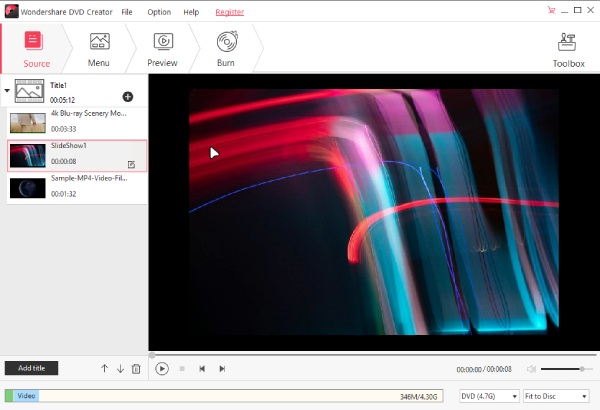This screenshot has height=410, width=600.
Task: Open the Toolbox
Action: (568, 50)
